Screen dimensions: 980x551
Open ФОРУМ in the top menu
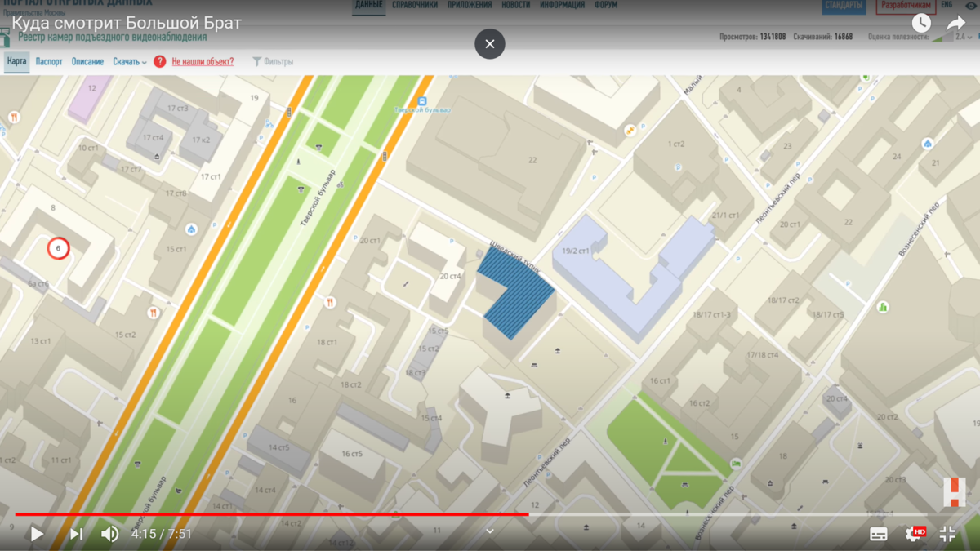click(x=606, y=6)
